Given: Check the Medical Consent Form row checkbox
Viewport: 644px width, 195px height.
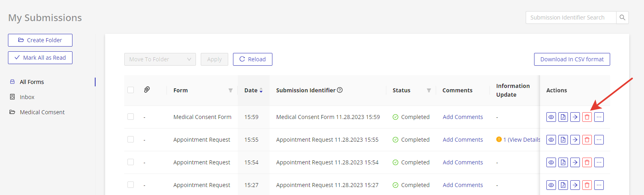Looking at the screenshot, I should (x=131, y=117).
